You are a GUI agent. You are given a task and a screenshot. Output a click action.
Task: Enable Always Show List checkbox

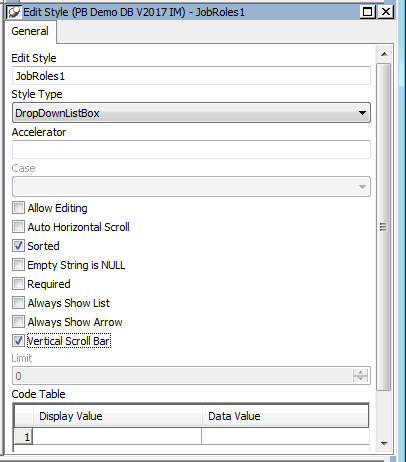pos(18,303)
